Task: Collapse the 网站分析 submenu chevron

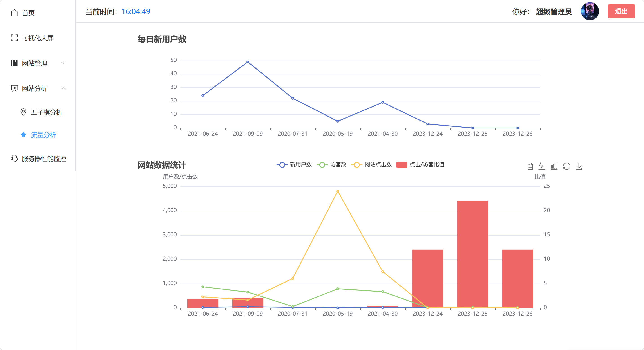Action: tap(63, 88)
